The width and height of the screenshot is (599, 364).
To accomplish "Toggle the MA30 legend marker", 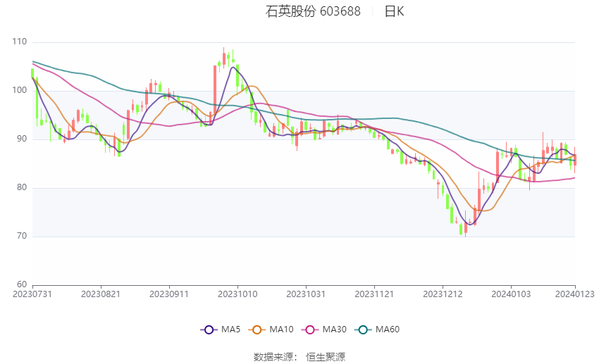I will [310, 330].
